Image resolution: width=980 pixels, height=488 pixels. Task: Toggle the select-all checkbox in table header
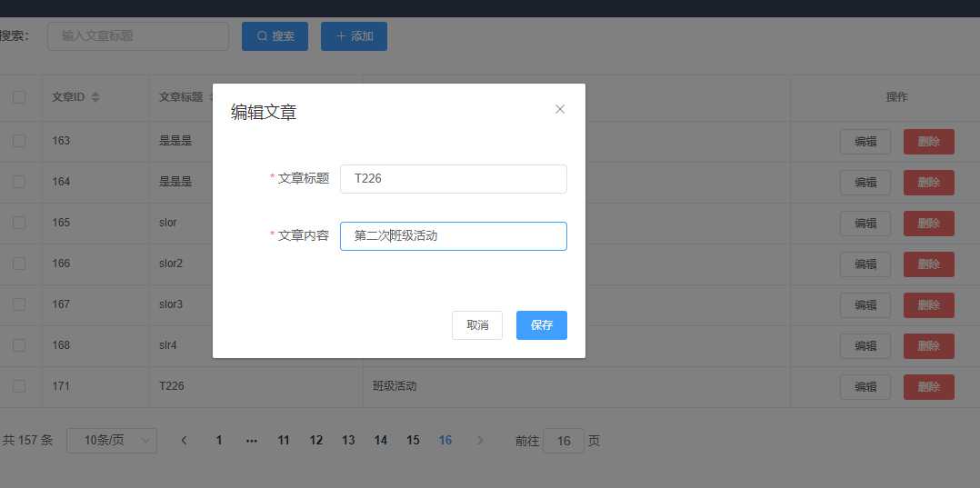point(19,97)
